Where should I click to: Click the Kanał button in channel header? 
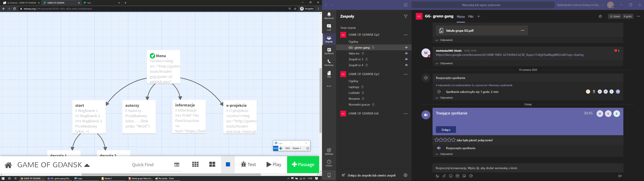tap(614, 16)
